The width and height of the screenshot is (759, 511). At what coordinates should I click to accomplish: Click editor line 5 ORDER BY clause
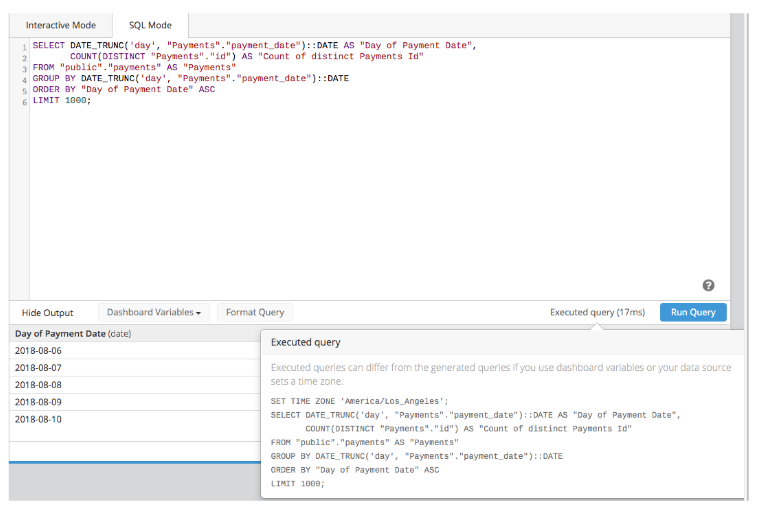click(x=123, y=90)
